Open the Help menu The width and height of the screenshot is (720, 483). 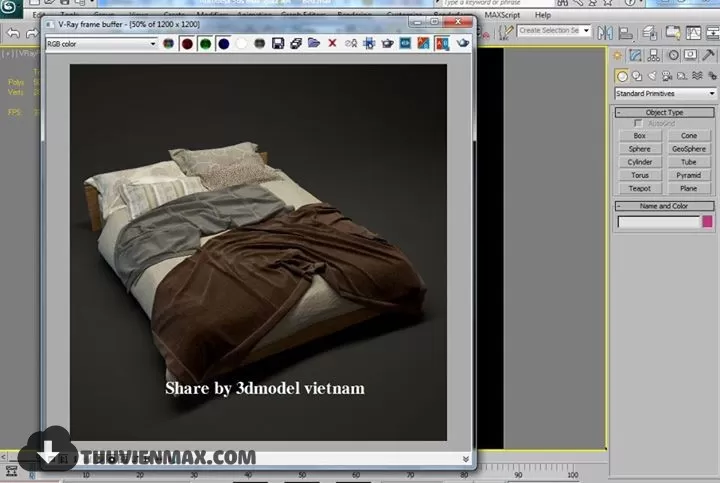point(543,15)
